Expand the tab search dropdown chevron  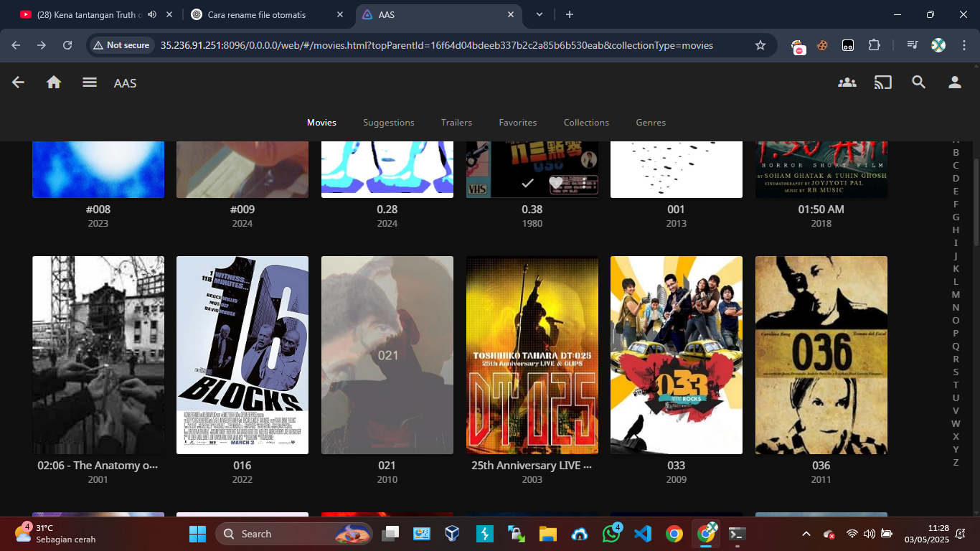pos(540,14)
